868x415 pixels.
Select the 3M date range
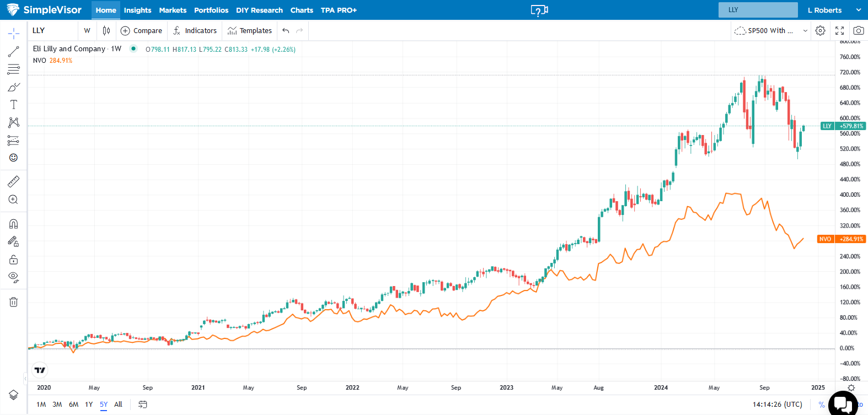pyautogui.click(x=57, y=405)
